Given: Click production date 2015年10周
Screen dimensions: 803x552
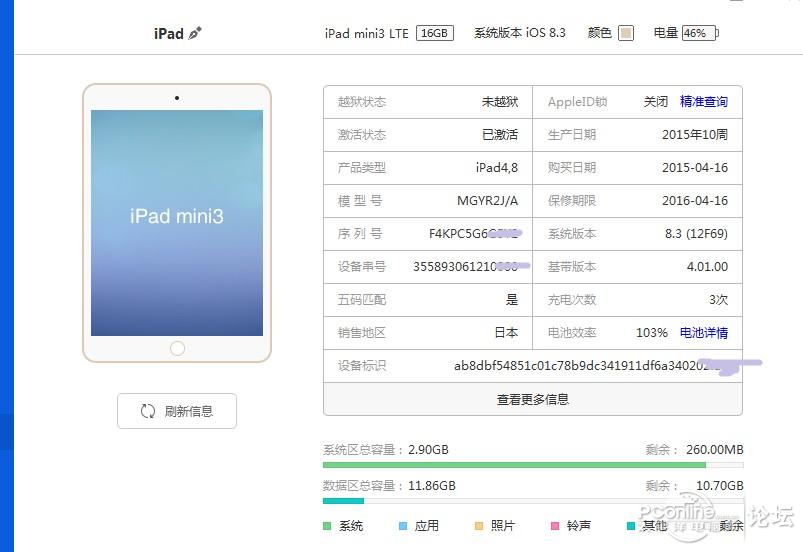Looking at the screenshot, I should 694,135.
